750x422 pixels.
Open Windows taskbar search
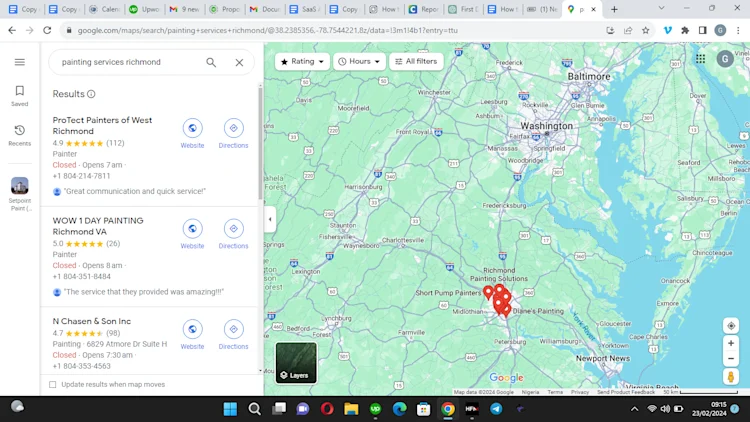click(254, 409)
